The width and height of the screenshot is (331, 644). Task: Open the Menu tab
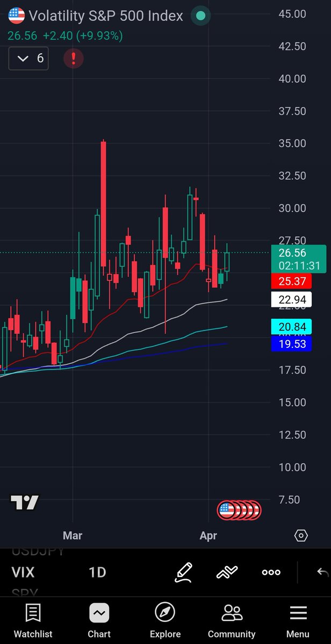(298, 620)
